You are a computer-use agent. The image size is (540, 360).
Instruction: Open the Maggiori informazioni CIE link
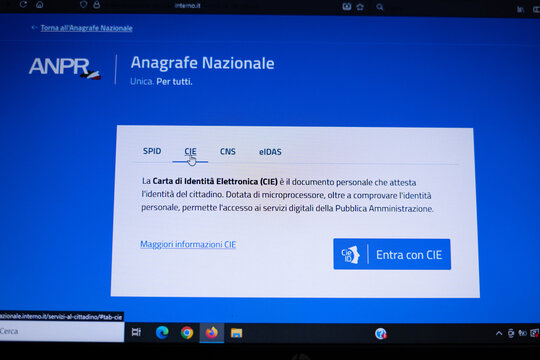(188, 244)
